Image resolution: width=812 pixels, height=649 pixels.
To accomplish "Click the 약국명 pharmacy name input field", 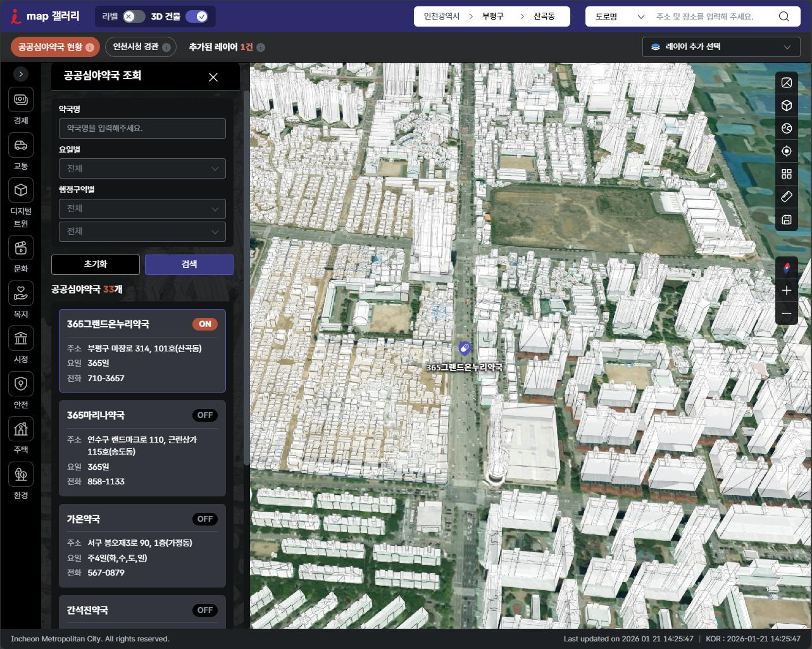I will click(142, 129).
